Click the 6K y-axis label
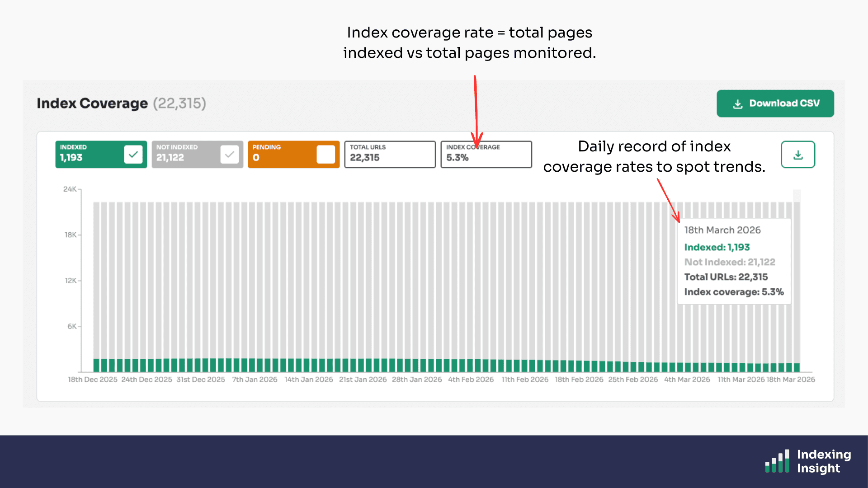 click(72, 326)
